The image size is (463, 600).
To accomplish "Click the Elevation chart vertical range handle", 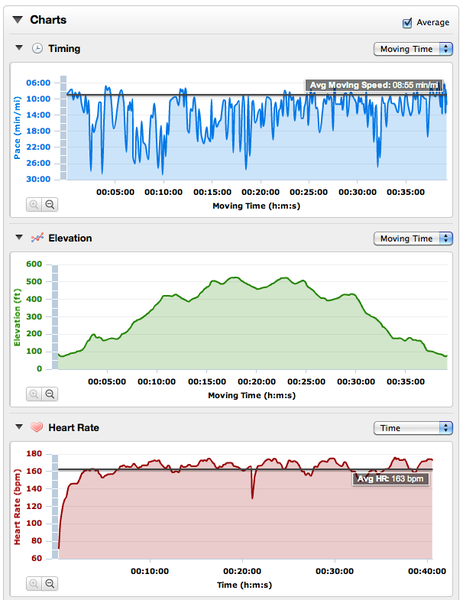I will 55,317.
